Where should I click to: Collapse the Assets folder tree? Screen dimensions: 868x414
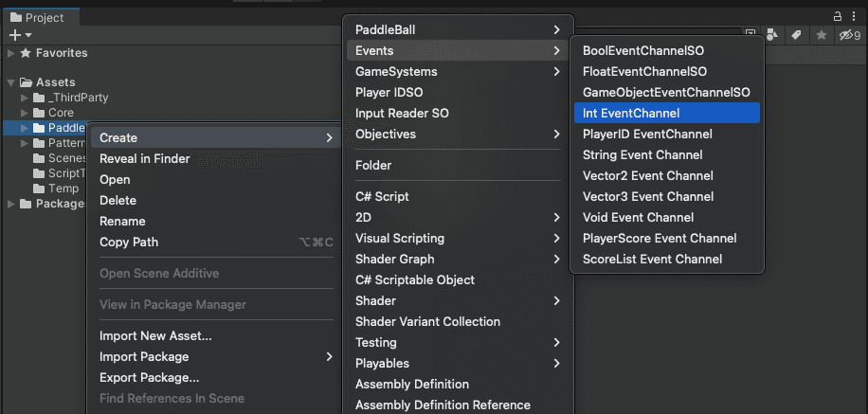(x=10, y=82)
